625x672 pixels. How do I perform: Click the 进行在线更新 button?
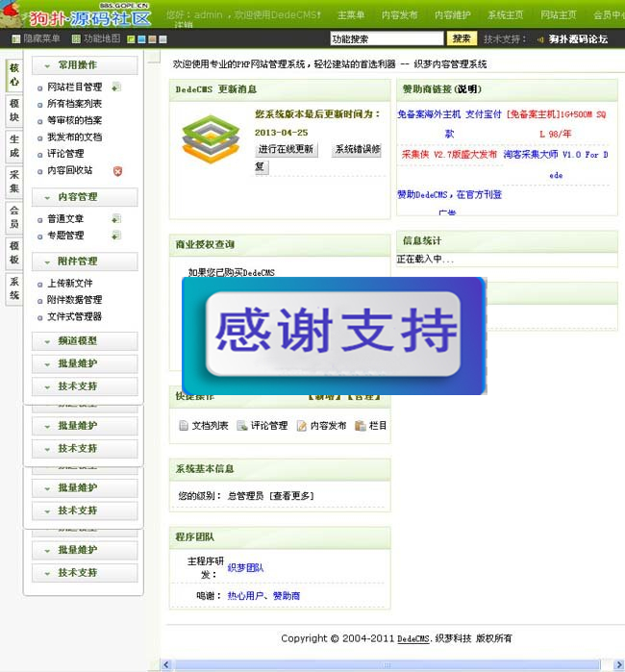tap(286, 150)
